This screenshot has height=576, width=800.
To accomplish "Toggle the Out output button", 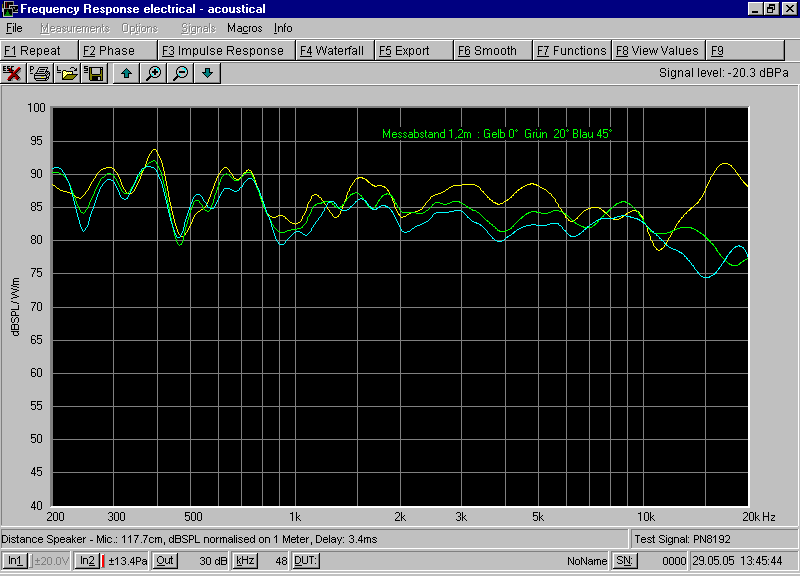I will click(x=165, y=561).
